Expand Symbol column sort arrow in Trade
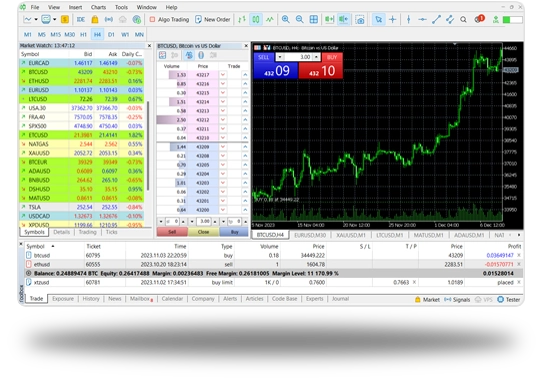Image resolution: width=540 pixels, height=383 pixels. 53,246
